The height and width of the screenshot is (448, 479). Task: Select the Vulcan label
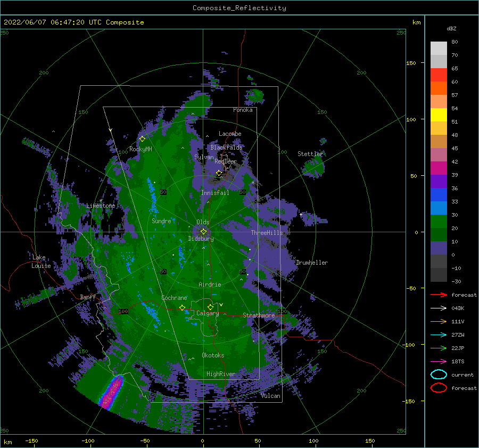pos(271,396)
